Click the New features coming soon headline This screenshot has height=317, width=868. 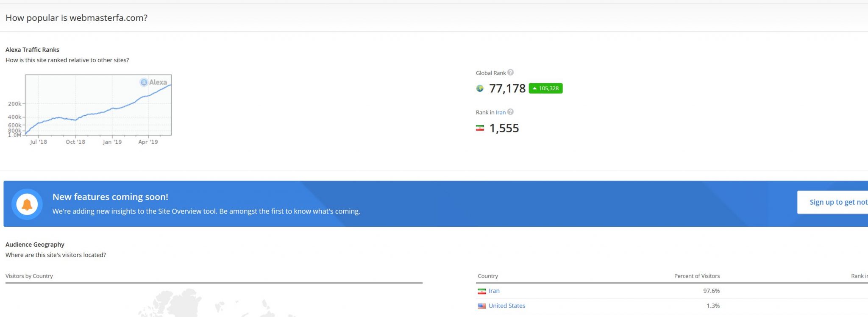pos(110,197)
